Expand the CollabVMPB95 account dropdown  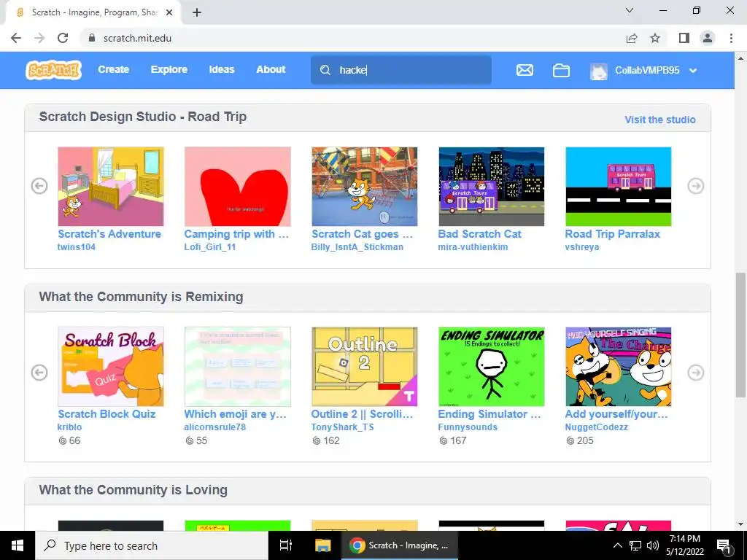pyautogui.click(x=693, y=71)
